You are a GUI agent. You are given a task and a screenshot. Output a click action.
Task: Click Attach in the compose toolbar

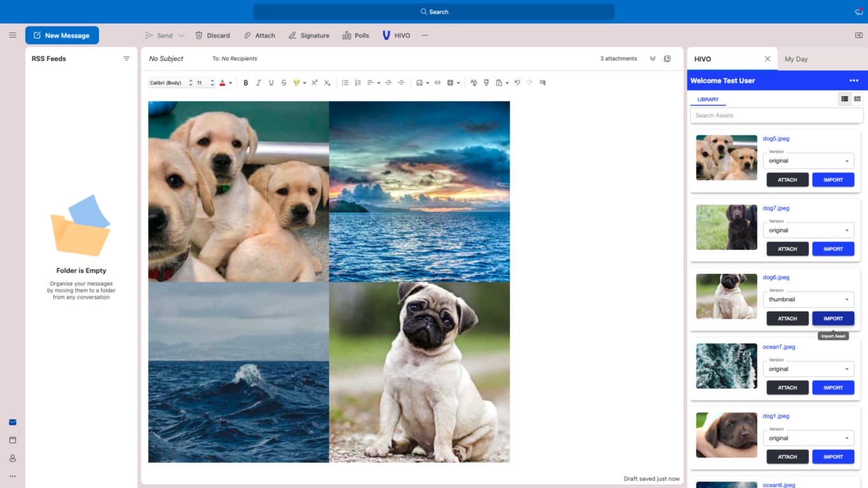(259, 36)
